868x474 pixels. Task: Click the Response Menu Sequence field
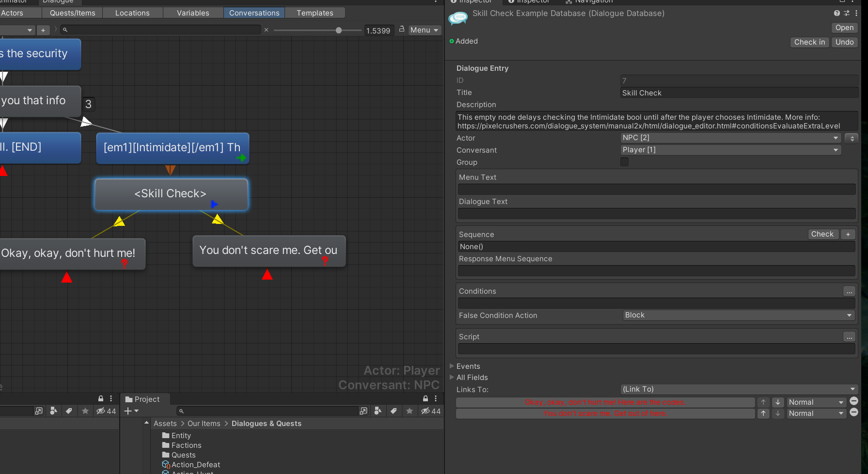657,271
